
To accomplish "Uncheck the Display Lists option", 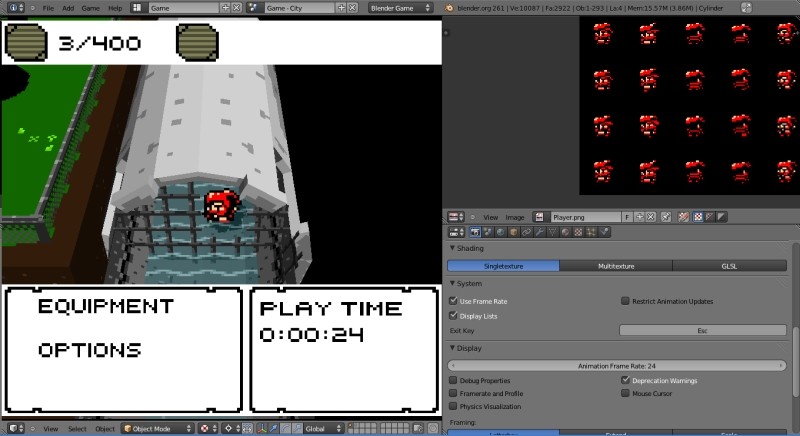I will (454, 316).
